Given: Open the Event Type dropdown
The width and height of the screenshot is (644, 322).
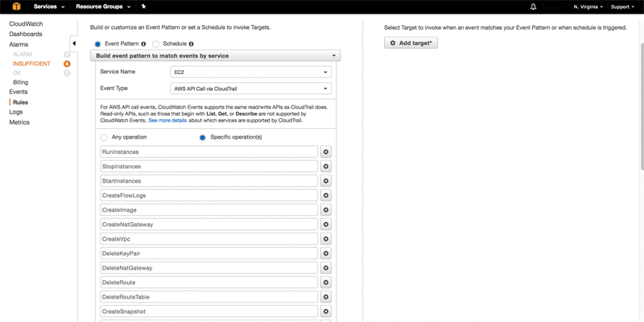Looking at the screenshot, I should coord(250,89).
